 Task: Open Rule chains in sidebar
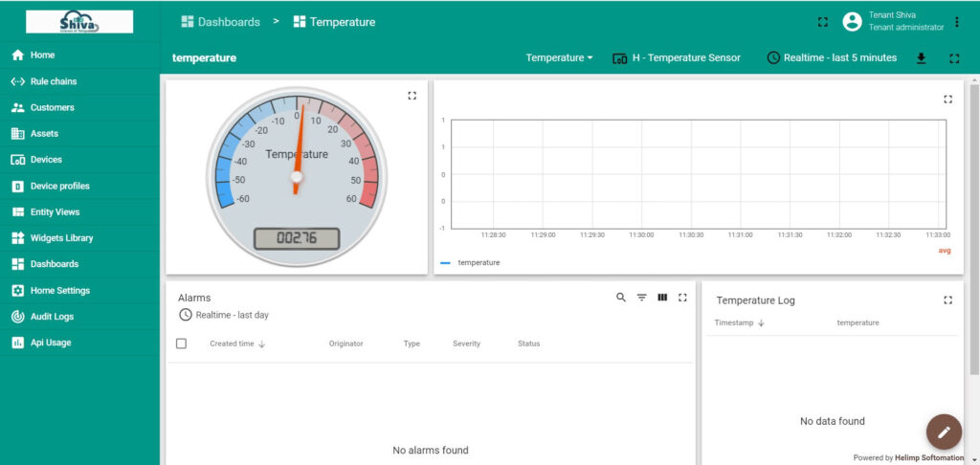(x=54, y=81)
